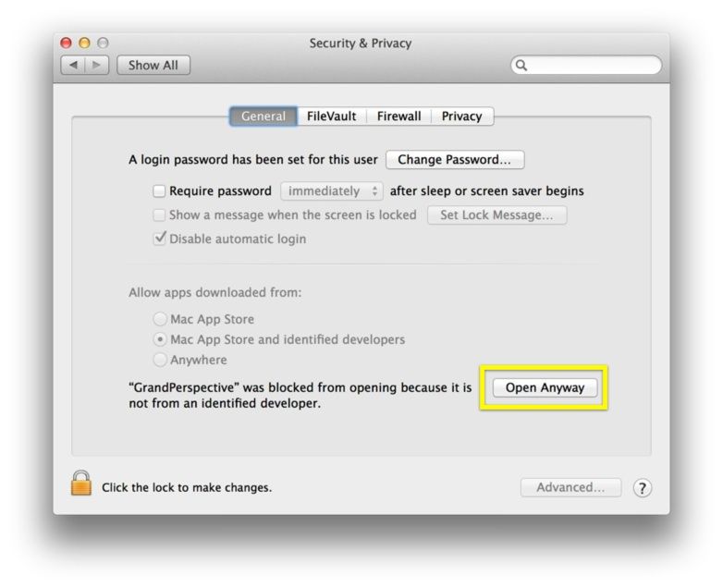
Task: Switch to the FileVault tab
Action: (332, 116)
